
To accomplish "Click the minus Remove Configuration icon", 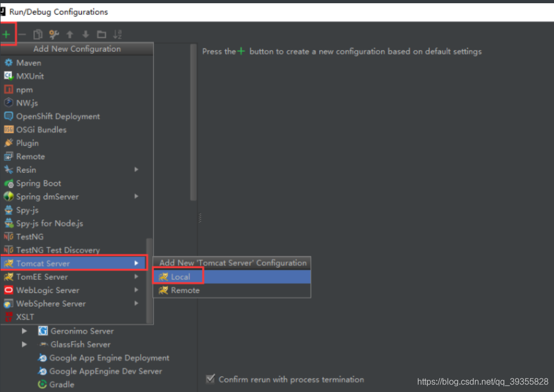I will coord(22,34).
